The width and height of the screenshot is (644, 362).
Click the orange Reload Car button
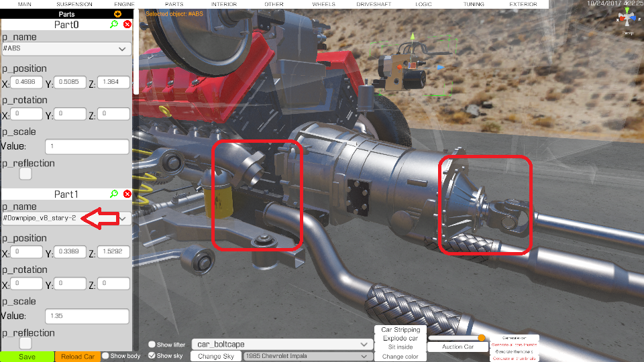pyautogui.click(x=78, y=357)
